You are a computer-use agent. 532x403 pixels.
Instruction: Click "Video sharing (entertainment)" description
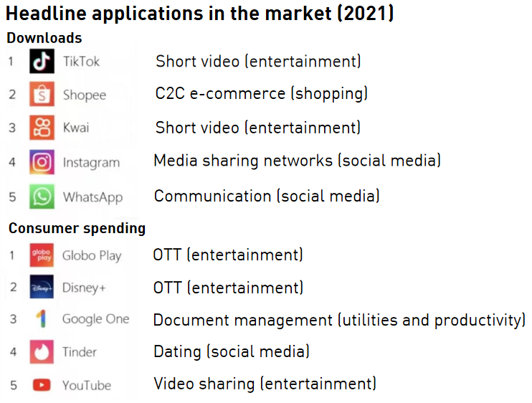[265, 384]
